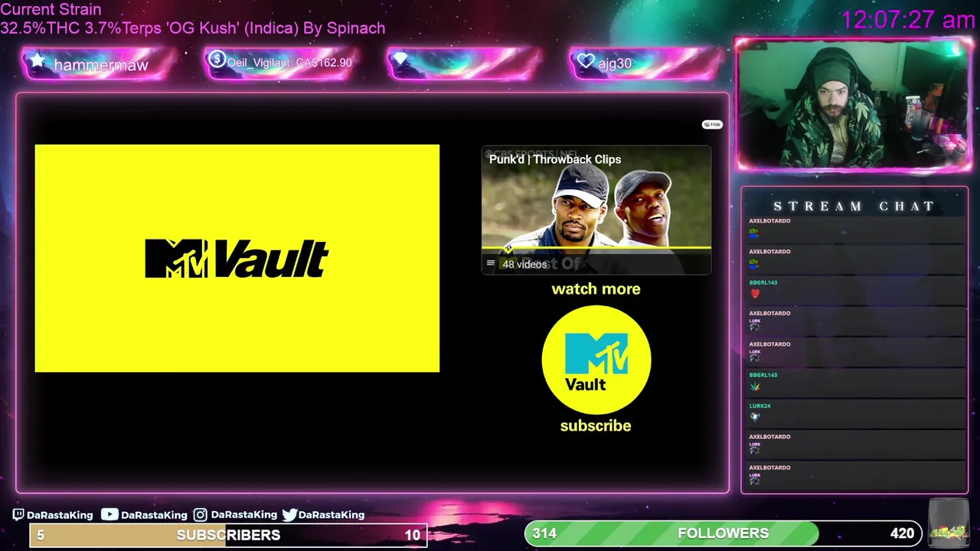Click the star icon beside hammermaw

[38, 61]
